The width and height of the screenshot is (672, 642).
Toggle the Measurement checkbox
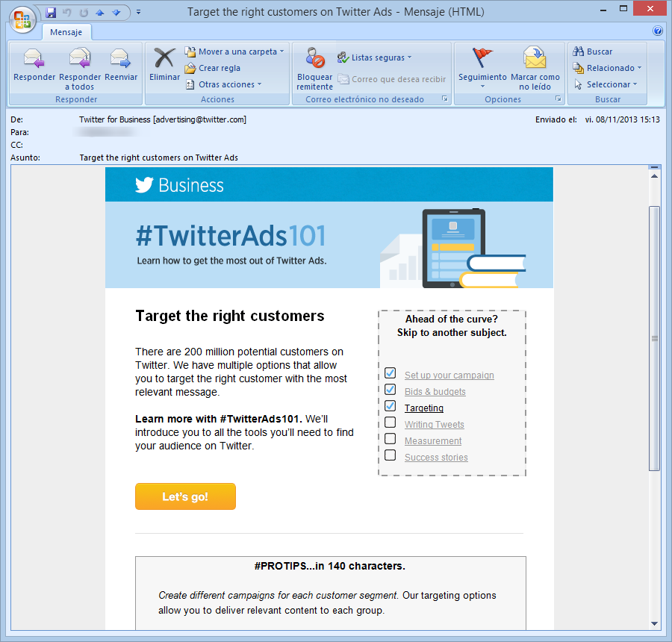click(390, 438)
